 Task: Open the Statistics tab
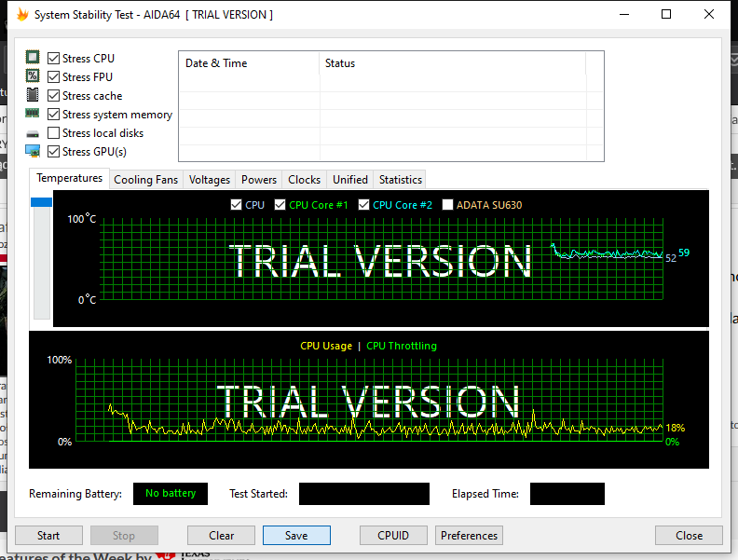tap(401, 180)
